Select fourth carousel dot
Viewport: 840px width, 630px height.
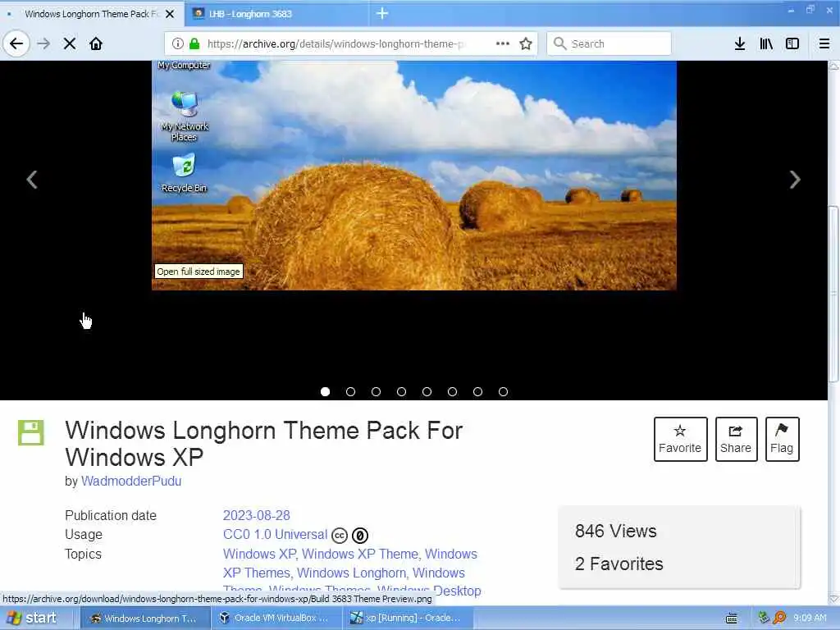click(401, 391)
